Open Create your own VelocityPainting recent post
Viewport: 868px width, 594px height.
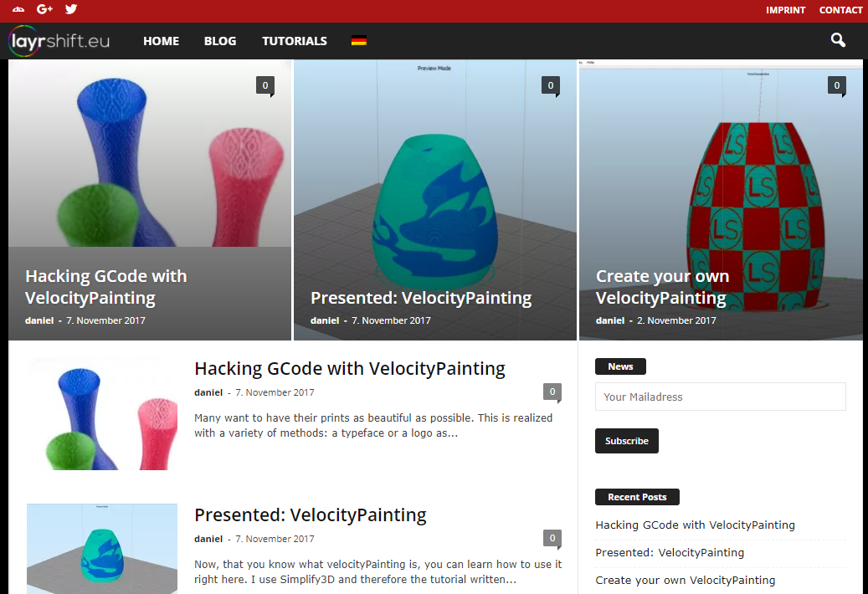point(686,580)
